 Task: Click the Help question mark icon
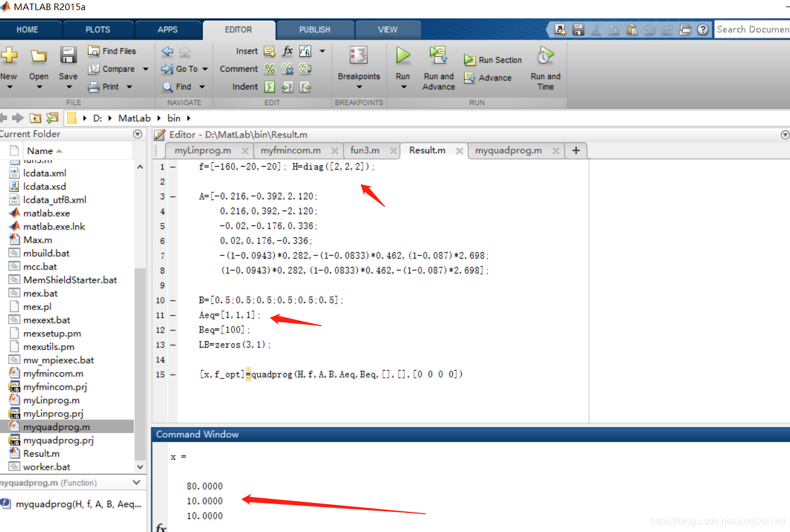[703, 29]
